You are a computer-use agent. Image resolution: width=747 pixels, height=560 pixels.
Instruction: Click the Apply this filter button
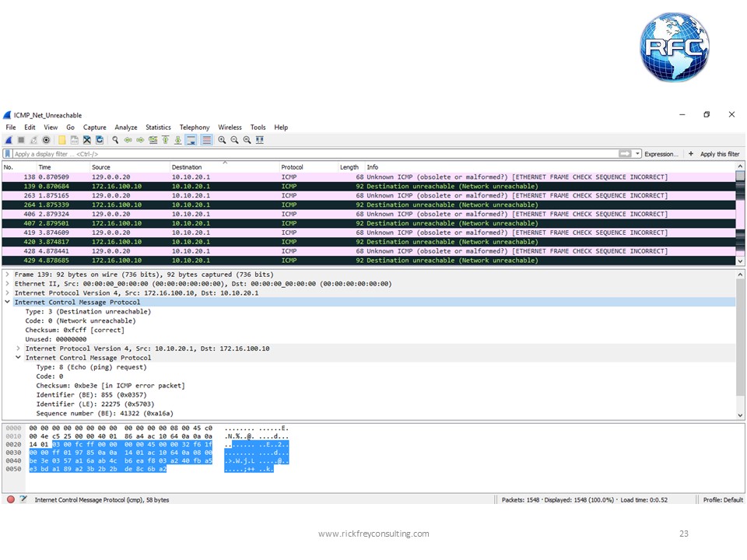720,154
